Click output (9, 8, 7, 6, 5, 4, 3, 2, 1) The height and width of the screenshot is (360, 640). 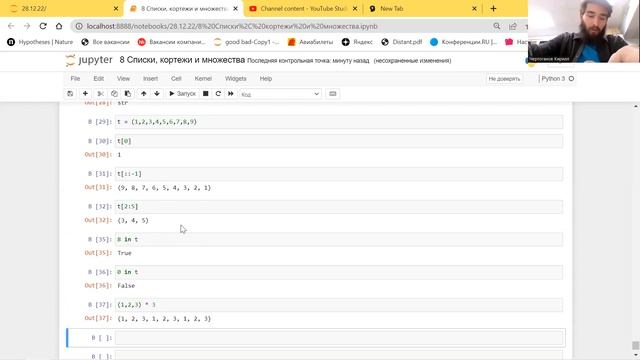point(164,188)
